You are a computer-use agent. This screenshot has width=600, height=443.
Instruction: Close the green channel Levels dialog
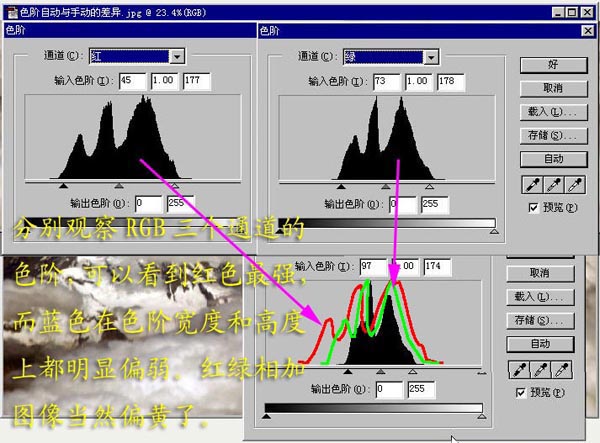click(x=588, y=31)
